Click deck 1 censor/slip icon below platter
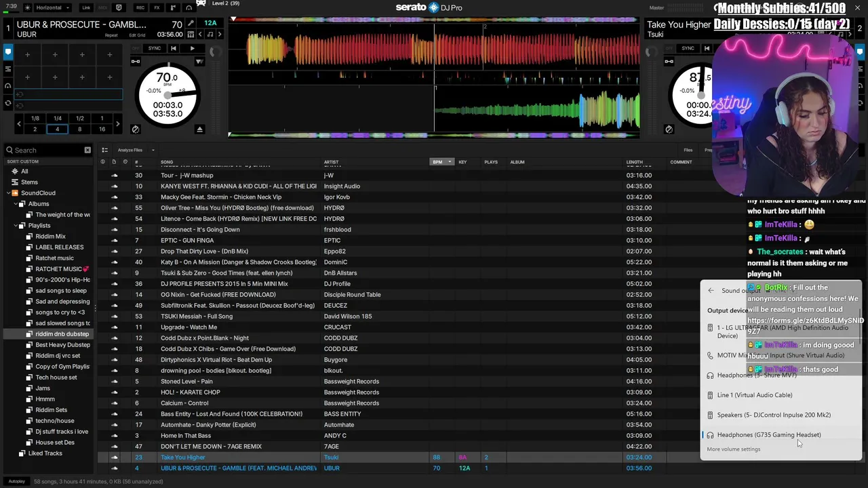Image resolution: width=868 pixels, height=488 pixels. pyautogui.click(x=136, y=129)
